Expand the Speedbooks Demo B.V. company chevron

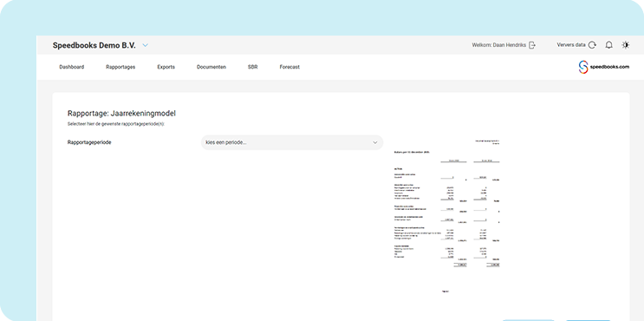click(146, 46)
